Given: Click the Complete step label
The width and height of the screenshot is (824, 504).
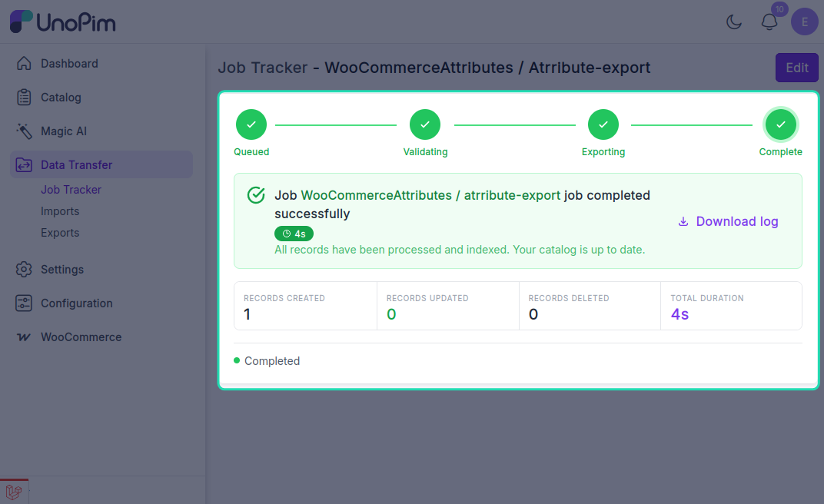Looking at the screenshot, I should click(x=780, y=151).
